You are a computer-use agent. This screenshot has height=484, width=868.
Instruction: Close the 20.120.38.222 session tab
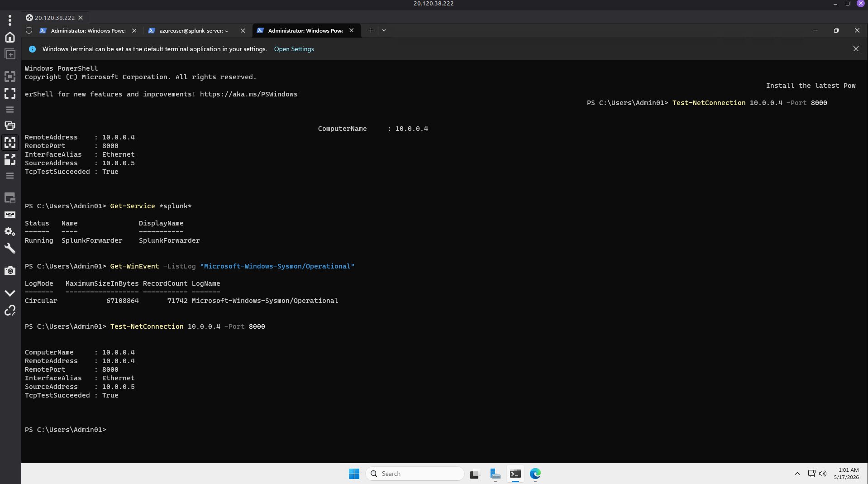[x=81, y=18]
